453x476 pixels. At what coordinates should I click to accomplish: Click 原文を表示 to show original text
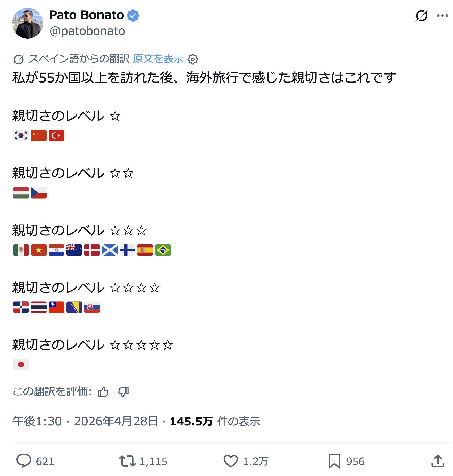coord(158,59)
